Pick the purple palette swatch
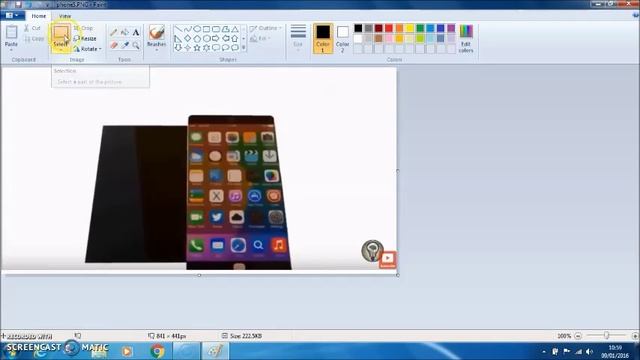640x360 pixels. 451,28
